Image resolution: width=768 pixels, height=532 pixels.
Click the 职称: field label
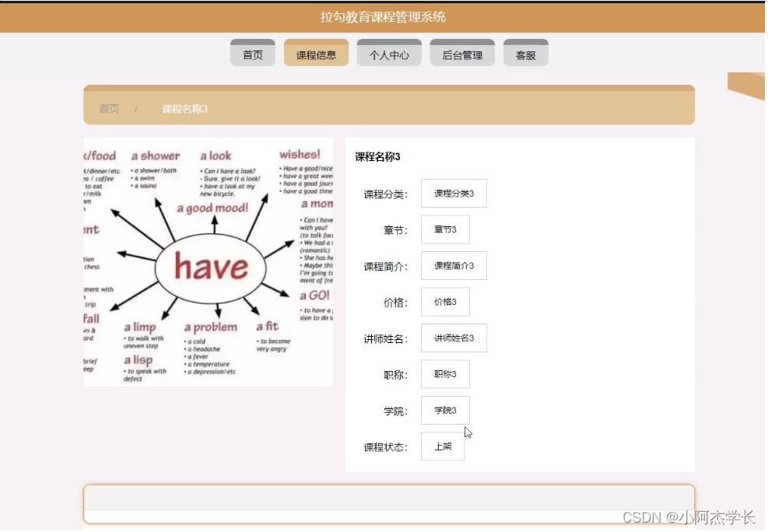[396, 376]
